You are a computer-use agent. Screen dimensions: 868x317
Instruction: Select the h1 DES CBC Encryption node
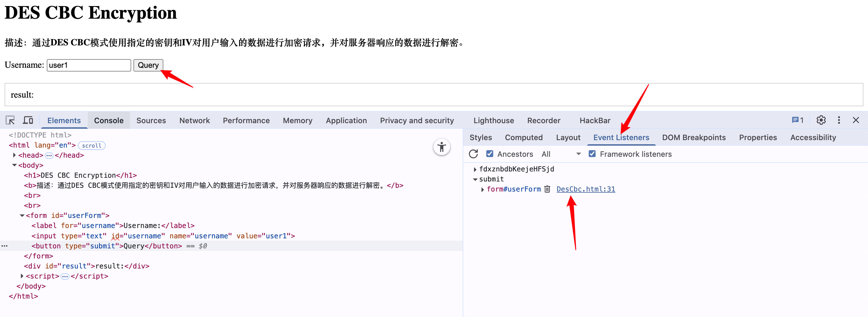(x=80, y=175)
